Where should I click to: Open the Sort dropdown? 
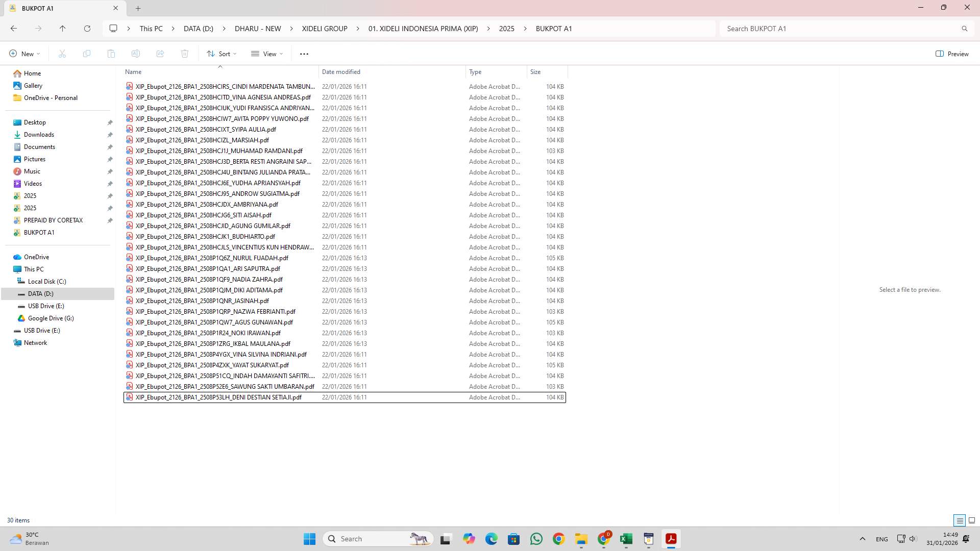[x=221, y=54]
